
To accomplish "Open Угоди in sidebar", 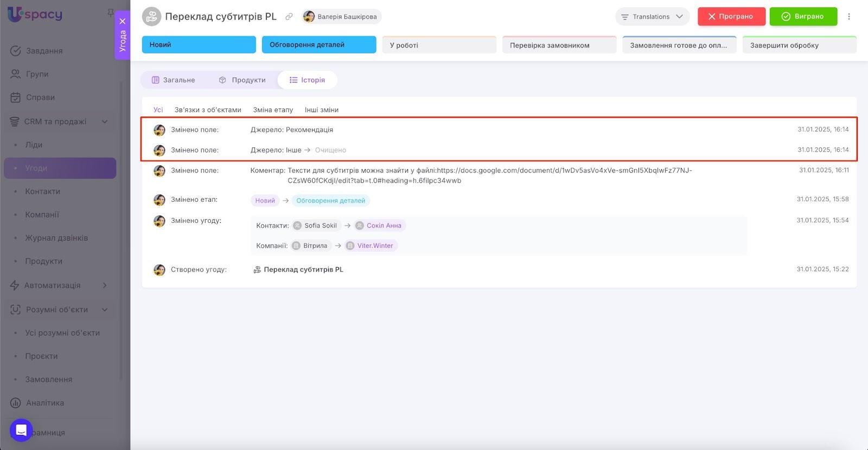I will 60,168.
